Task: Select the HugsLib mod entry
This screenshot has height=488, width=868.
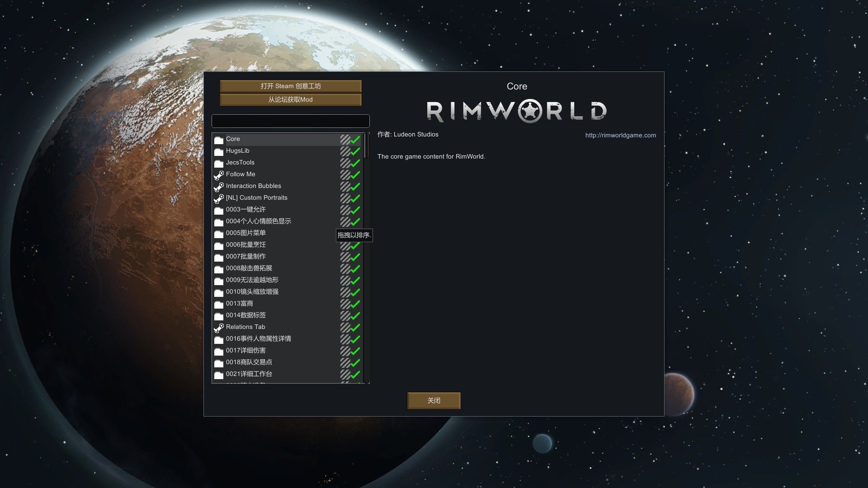Action: 288,151
